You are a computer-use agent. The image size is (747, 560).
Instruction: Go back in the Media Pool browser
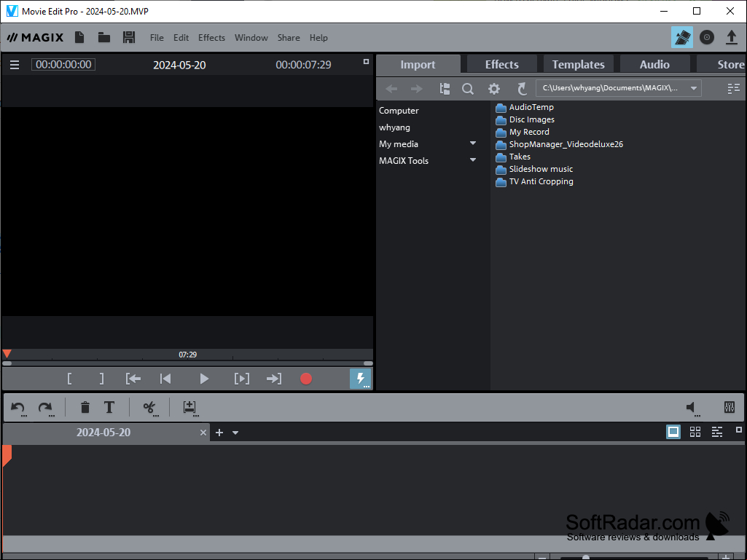tap(391, 89)
